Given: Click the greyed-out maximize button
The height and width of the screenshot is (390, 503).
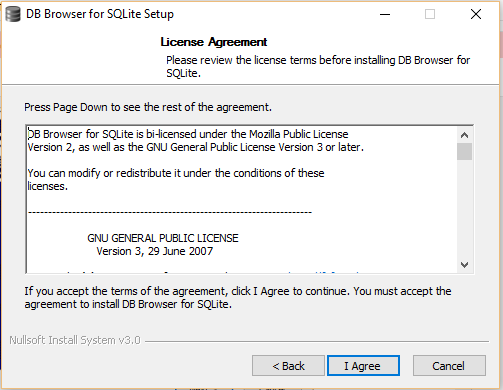Looking at the screenshot, I should coord(430,14).
